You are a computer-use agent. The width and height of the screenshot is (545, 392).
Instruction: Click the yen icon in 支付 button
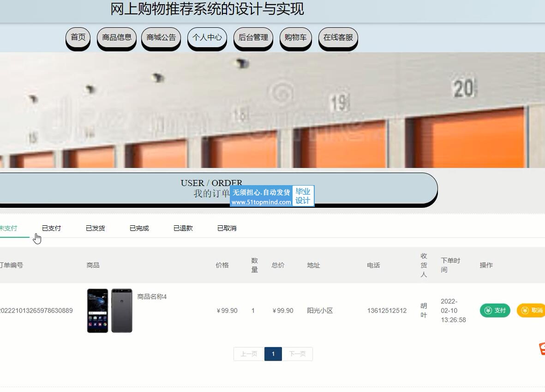(x=488, y=310)
